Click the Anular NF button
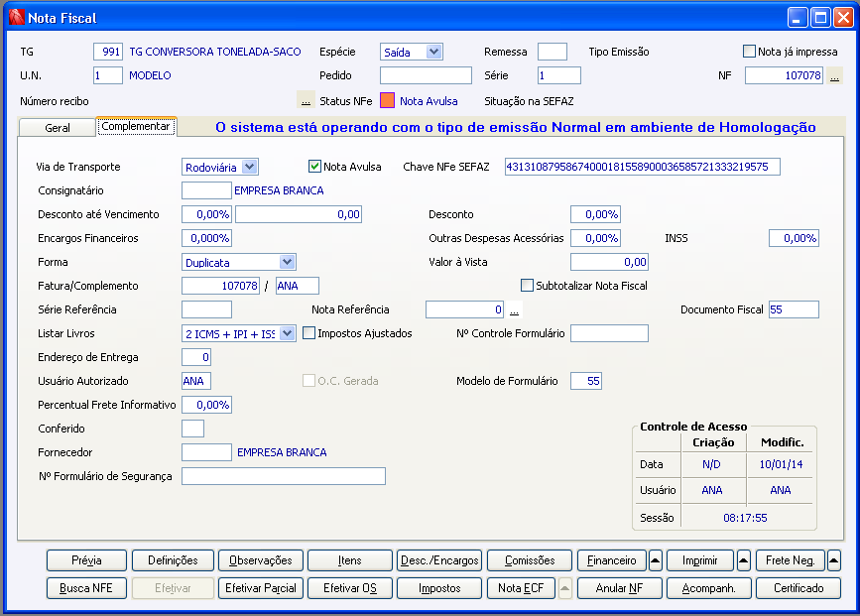This screenshot has width=860, height=616. point(620,588)
